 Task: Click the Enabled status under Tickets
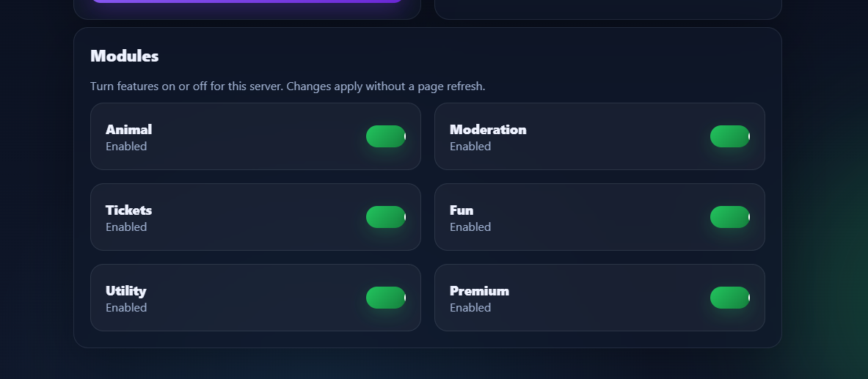(x=126, y=227)
